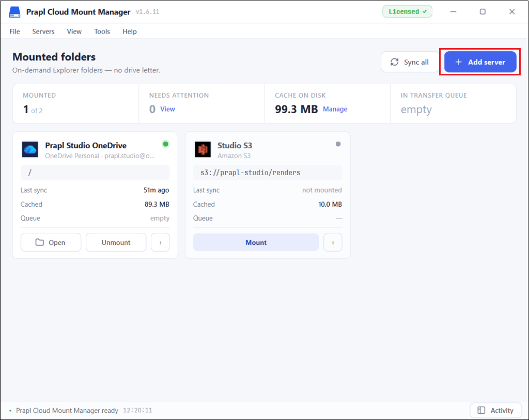Open the three-dot menu on the Studio S3 card
529x420 pixels.
click(x=333, y=243)
